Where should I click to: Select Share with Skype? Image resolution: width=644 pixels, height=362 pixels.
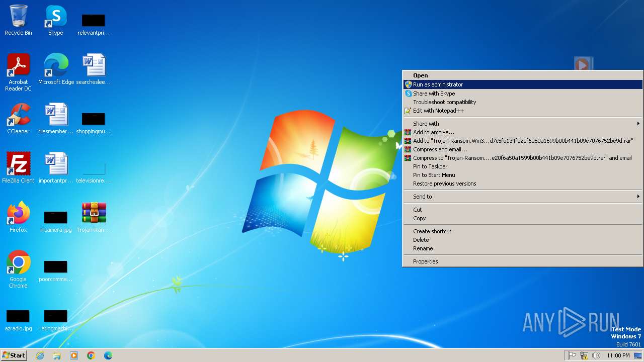[523, 94]
